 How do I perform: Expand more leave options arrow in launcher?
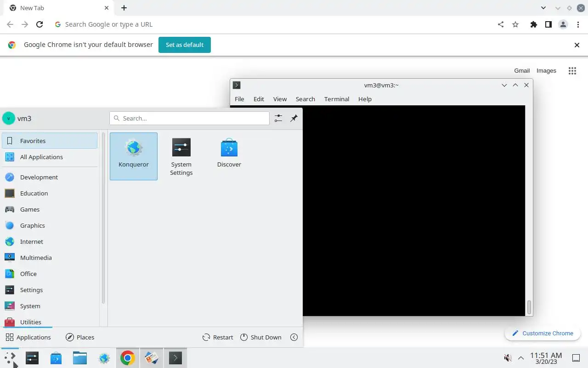pyautogui.click(x=294, y=337)
